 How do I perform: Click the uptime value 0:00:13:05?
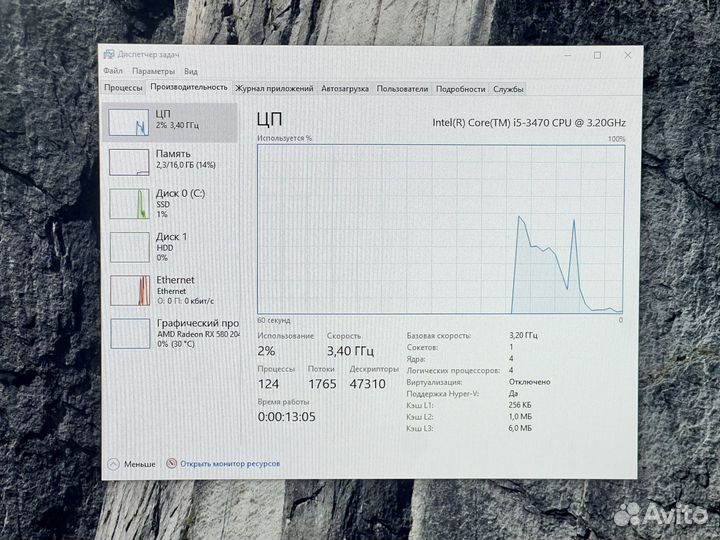coord(287,417)
